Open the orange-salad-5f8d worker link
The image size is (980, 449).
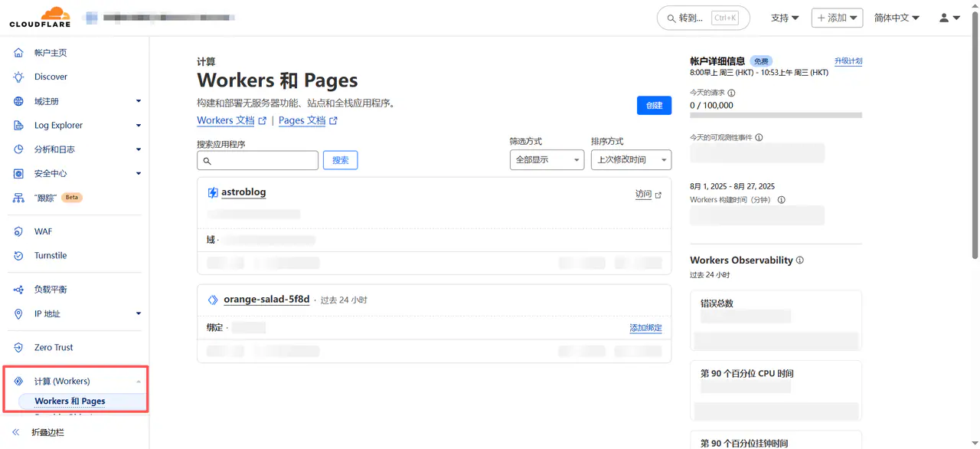[266, 300]
